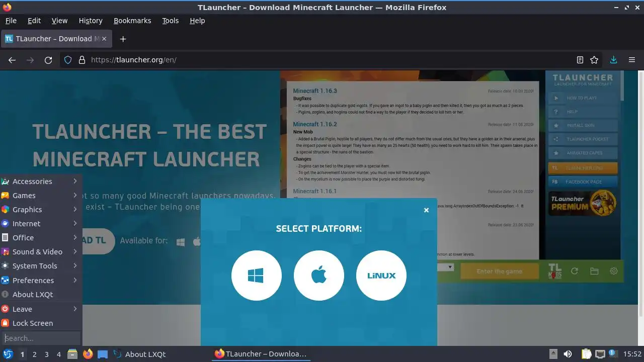
Task: Switch to virtual desktop 2
Action: click(34, 354)
